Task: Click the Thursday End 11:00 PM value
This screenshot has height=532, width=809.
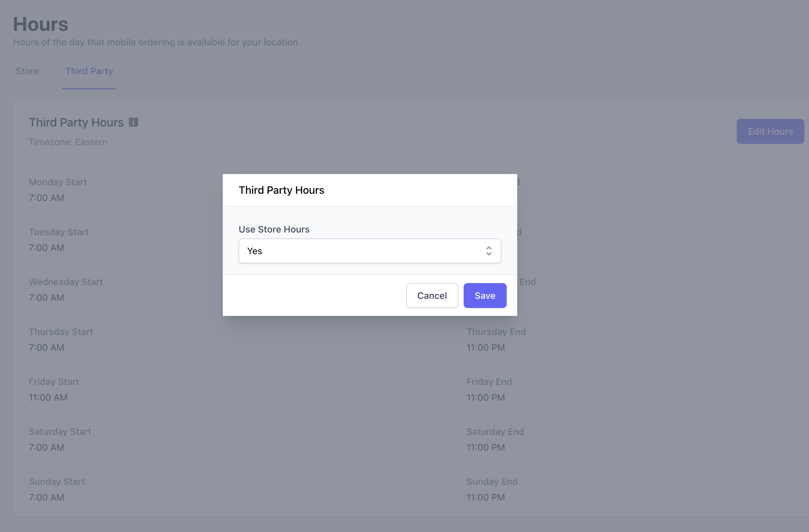Action: tap(486, 347)
